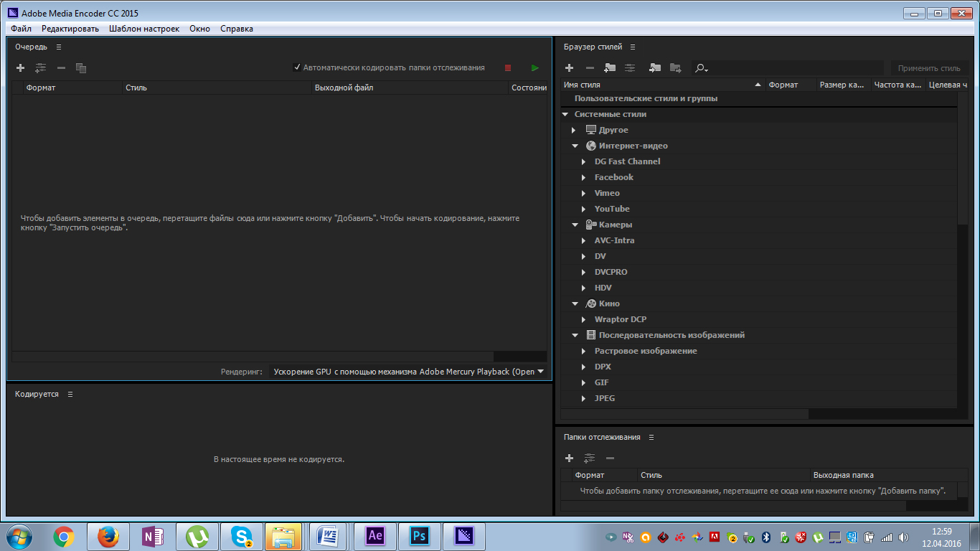Image resolution: width=980 pixels, height=551 pixels.
Task: Click the queue Выходной файл column header
Action: coord(410,88)
